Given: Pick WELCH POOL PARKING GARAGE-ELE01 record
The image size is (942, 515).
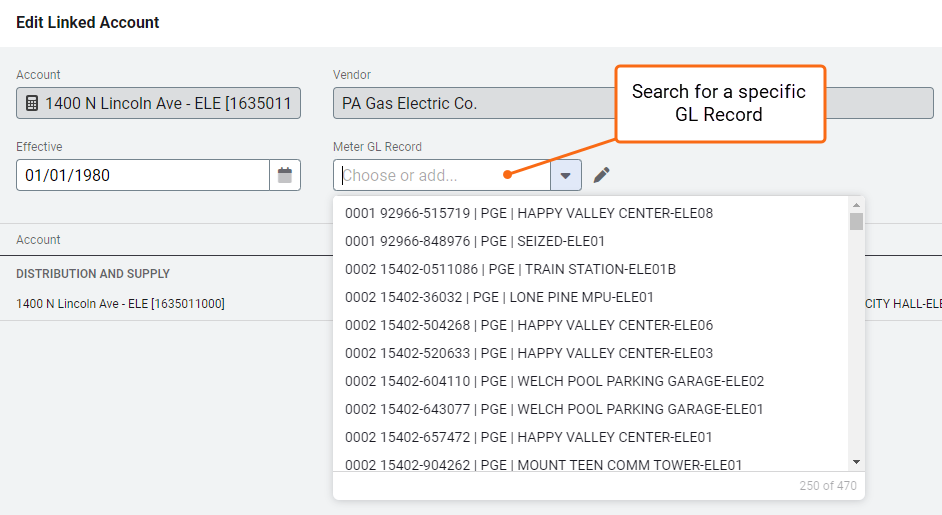Looking at the screenshot, I should coord(590,409).
